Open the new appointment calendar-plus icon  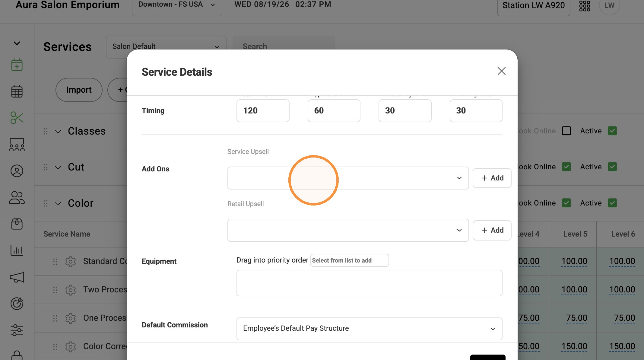[17, 65]
